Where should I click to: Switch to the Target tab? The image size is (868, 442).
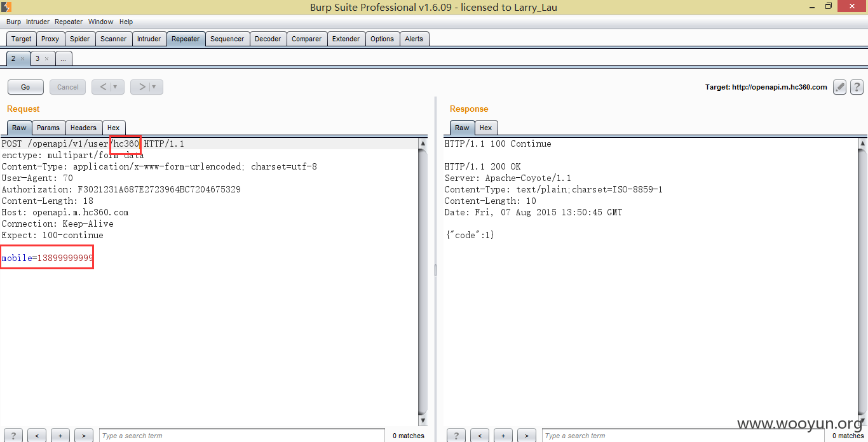click(21, 39)
